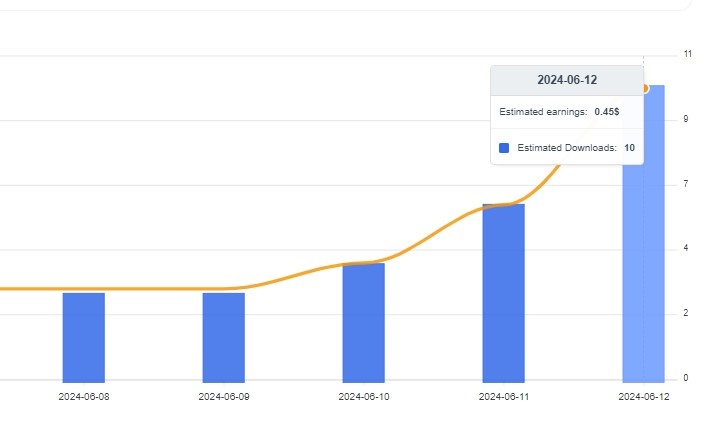
Task: Click the x-axis label 2024-06-12
Action: tap(644, 397)
